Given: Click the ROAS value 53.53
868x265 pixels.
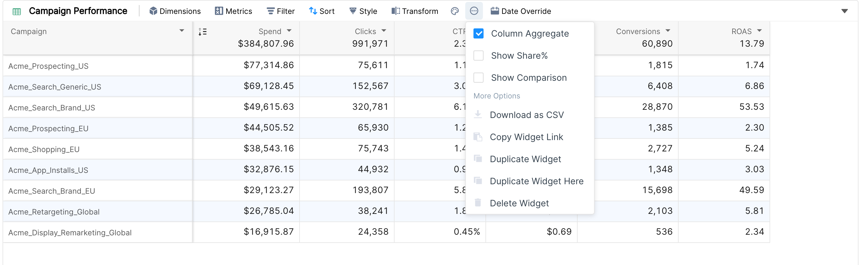Looking at the screenshot, I should [x=752, y=107].
